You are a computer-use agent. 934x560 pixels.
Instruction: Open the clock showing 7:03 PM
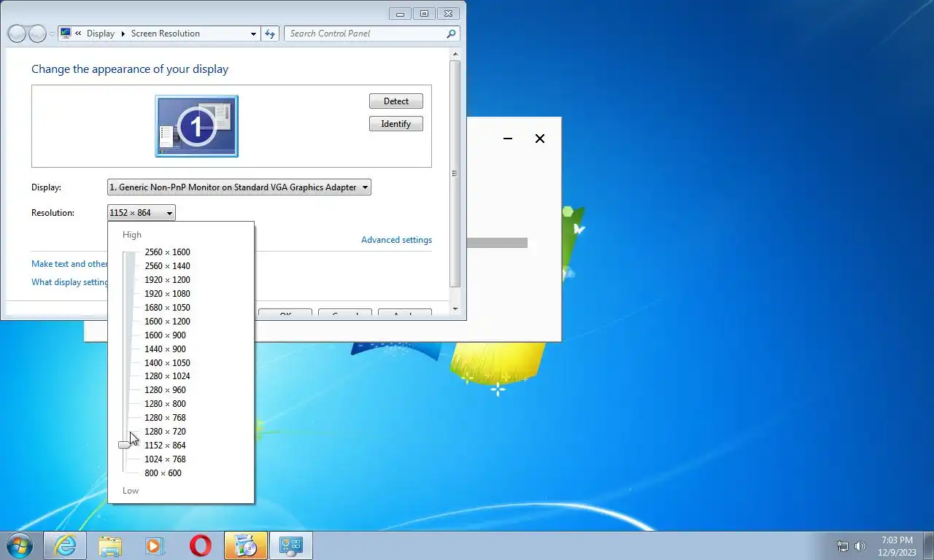click(897, 546)
